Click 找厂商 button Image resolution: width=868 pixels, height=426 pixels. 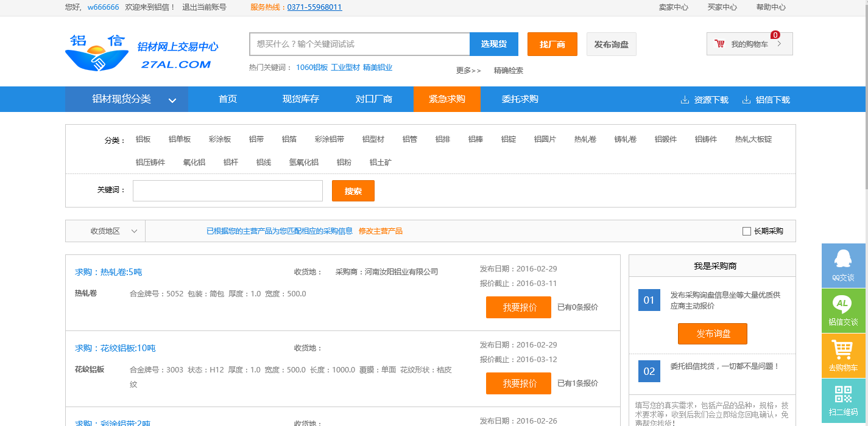pos(552,44)
